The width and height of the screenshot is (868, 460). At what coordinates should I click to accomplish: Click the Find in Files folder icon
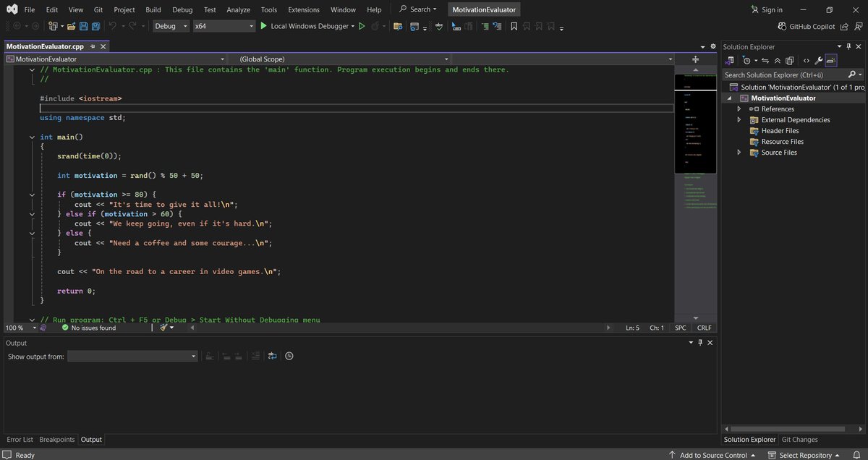398,26
